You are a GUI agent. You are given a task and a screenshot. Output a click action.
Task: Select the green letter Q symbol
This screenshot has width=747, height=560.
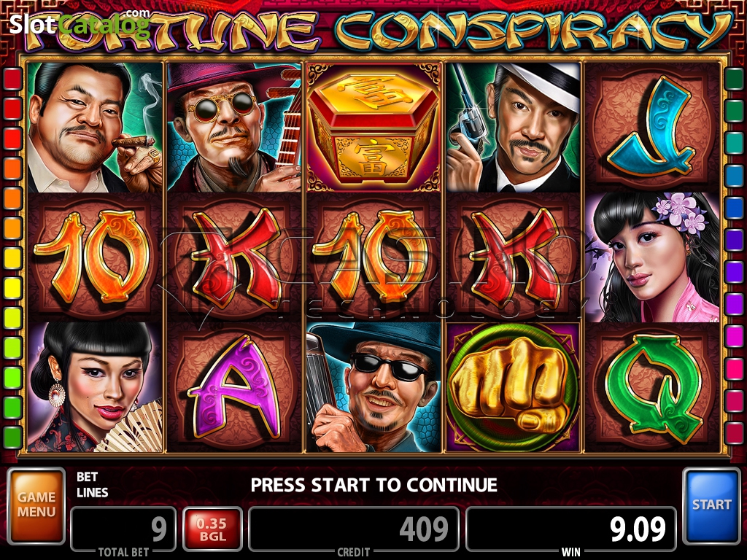653,387
